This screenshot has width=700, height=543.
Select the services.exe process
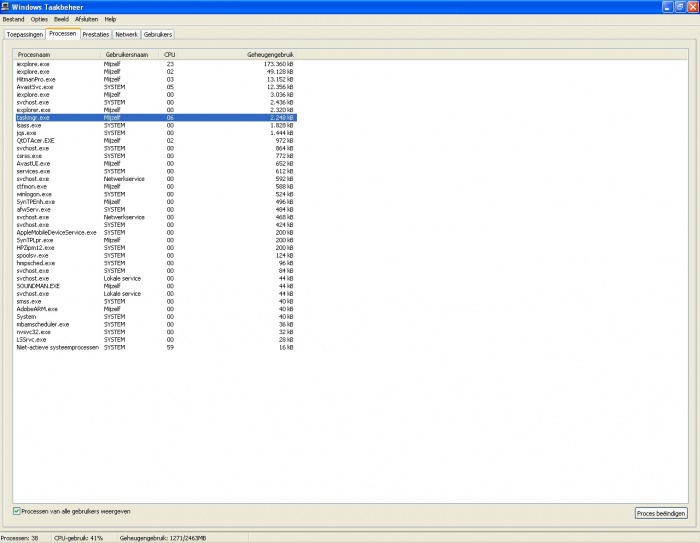click(x=155, y=171)
